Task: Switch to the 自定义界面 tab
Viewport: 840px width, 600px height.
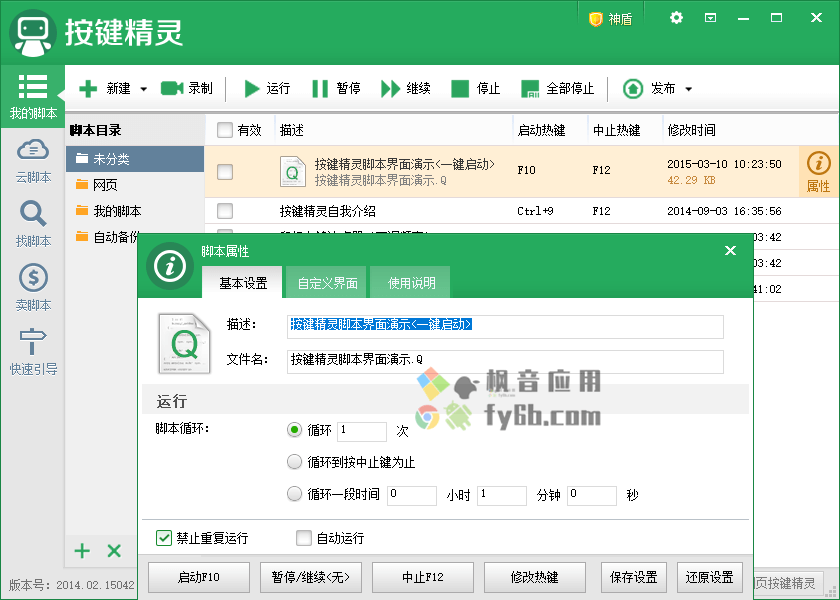Action: point(326,282)
